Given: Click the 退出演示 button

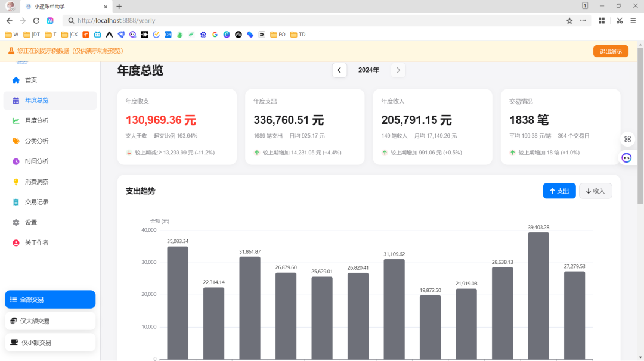Looking at the screenshot, I should [x=610, y=51].
